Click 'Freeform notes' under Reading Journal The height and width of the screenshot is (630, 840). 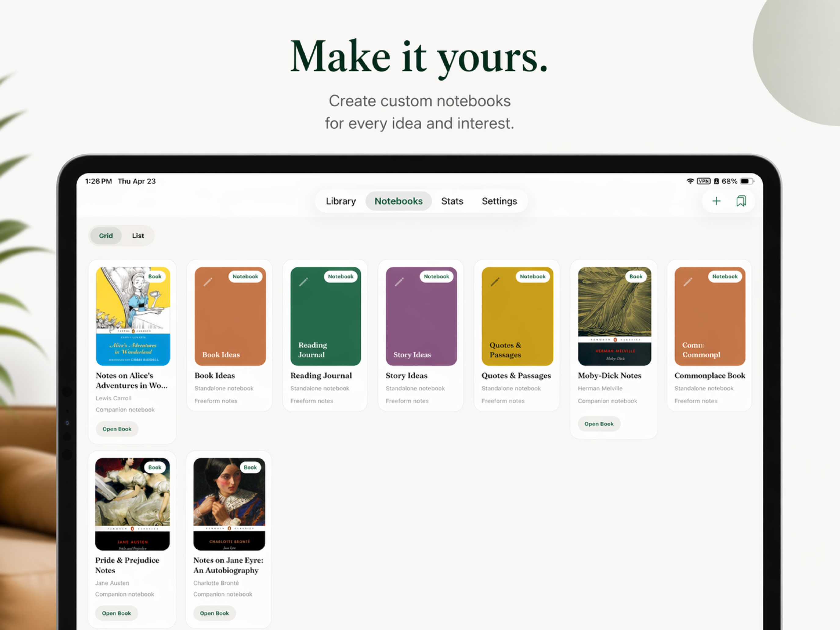pyautogui.click(x=312, y=401)
